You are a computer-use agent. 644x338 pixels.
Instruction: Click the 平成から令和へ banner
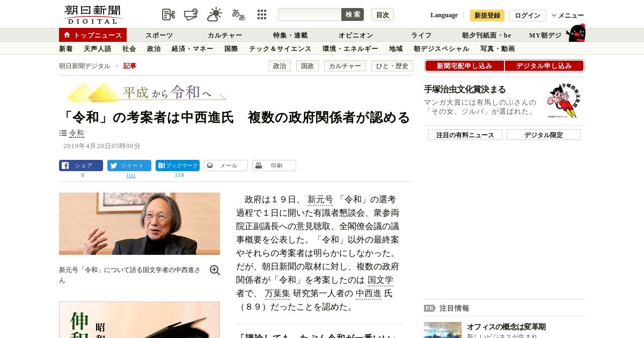[147, 92]
